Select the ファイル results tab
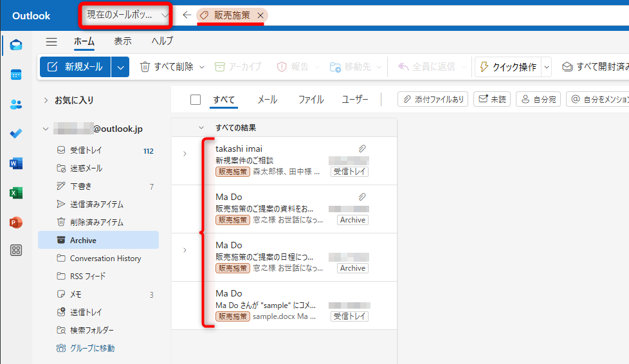629x364 pixels. point(311,100)
